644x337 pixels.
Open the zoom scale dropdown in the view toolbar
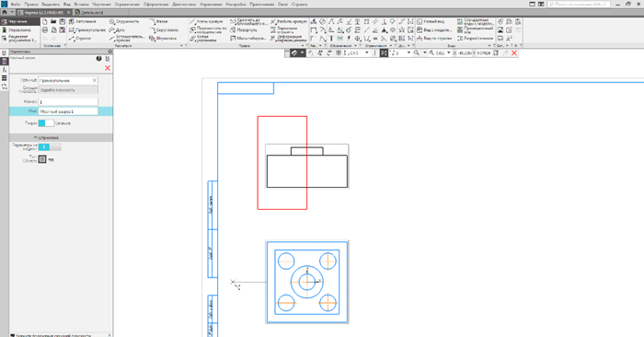(x=449, y=53)
